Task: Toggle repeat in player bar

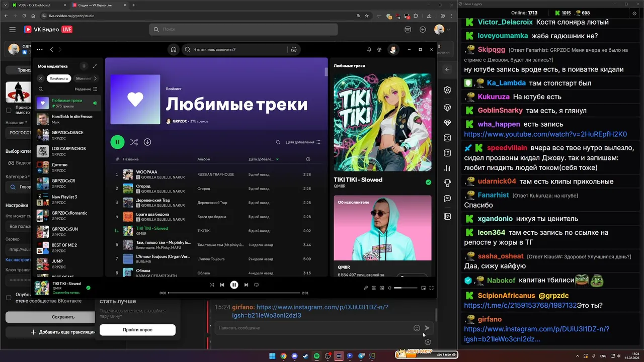Action: tap(256, 285)
